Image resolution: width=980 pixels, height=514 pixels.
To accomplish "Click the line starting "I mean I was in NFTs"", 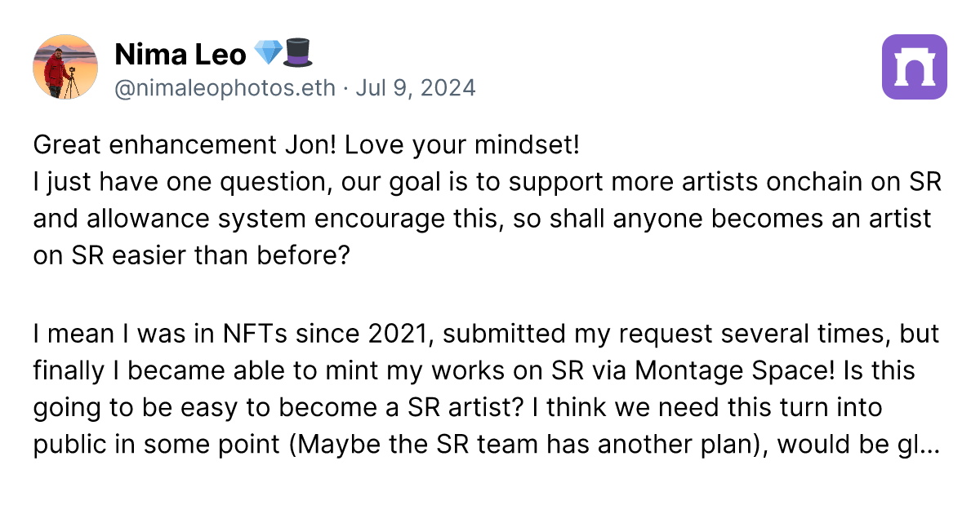I will (x=245, y=334).
